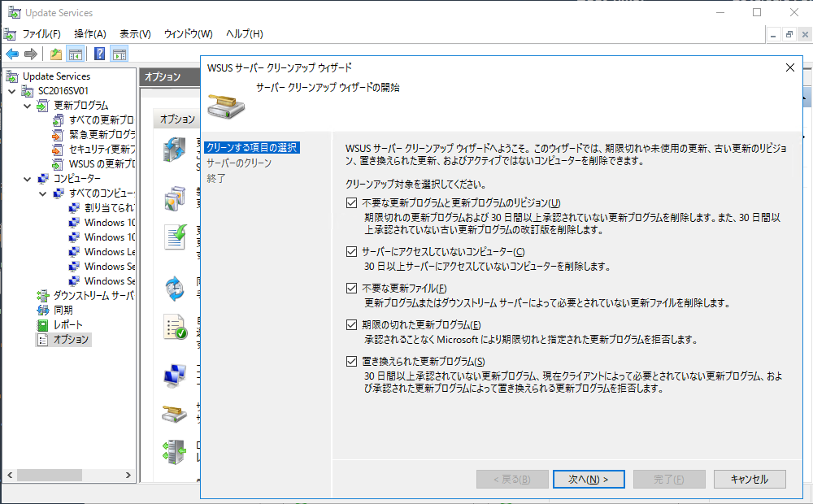The width and height of the screenshot is (813, 504).
Task: Open the Help question mark toolbar icon
Action: [x=99, y=54]
